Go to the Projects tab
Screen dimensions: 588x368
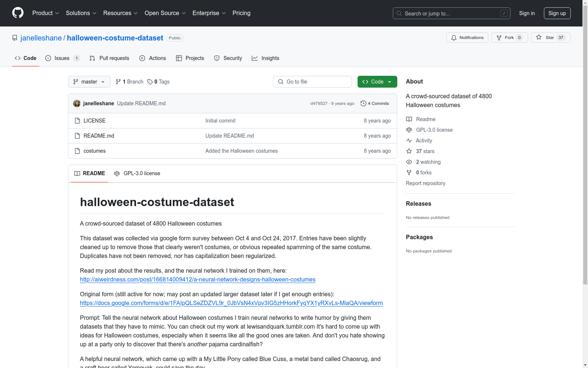pos(190,58)
